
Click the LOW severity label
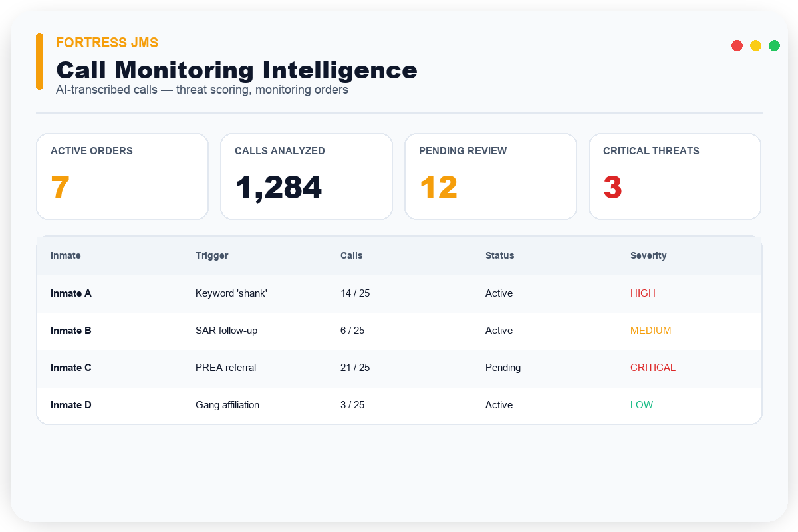point(642,404)
